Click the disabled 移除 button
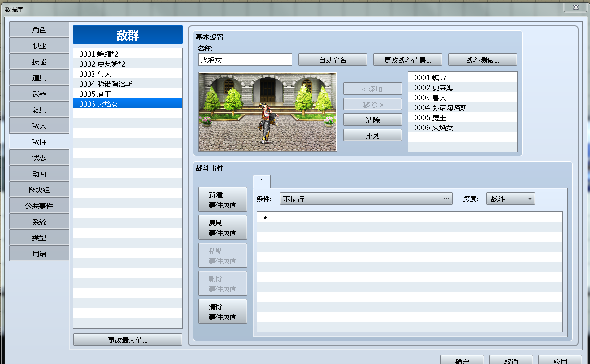 click(372, 104)
